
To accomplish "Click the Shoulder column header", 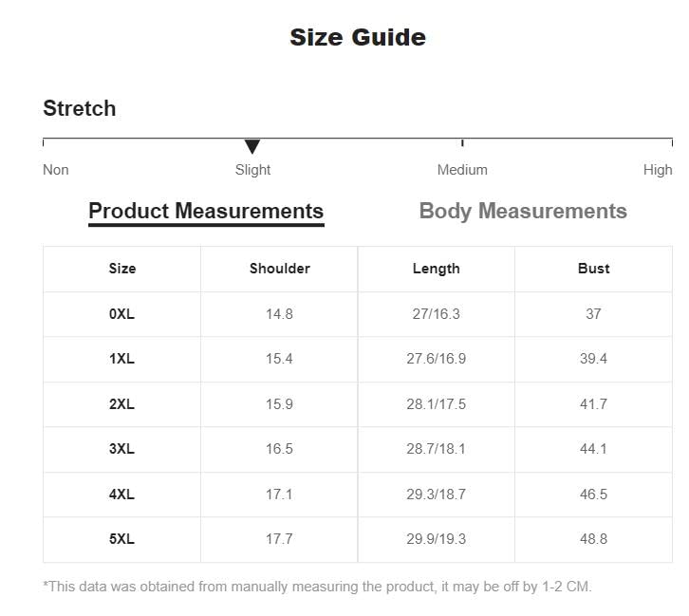I will [x=279, y=269].
